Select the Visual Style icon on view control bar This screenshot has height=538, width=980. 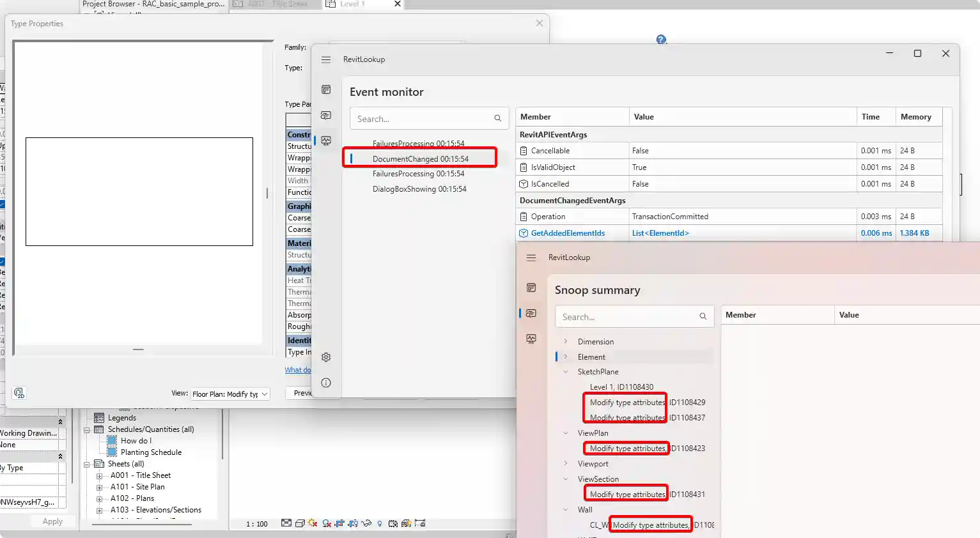pyautogui.click(x=300, y=523)
